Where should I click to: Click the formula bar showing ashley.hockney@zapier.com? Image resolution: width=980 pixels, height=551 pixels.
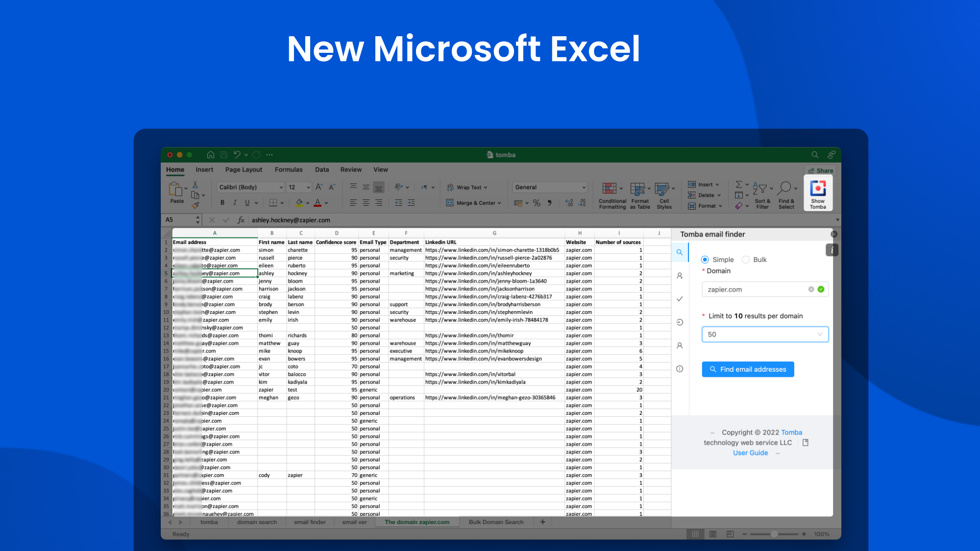(x=541, y=220)
